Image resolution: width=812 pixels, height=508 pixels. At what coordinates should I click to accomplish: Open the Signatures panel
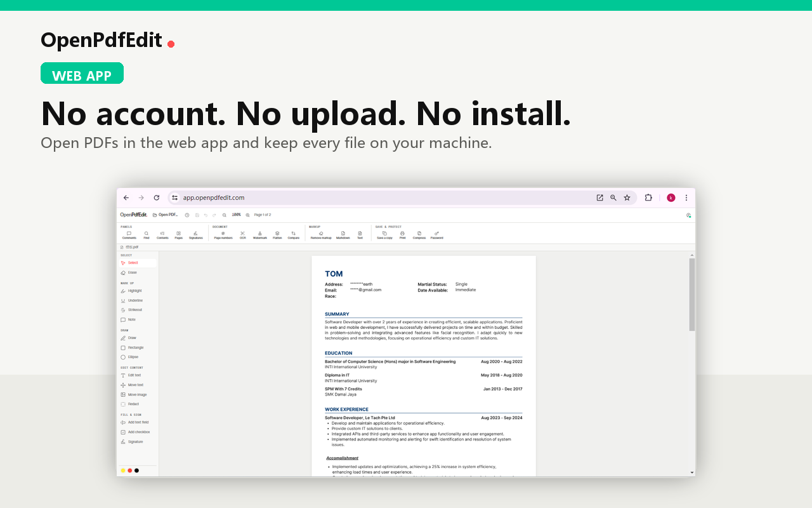coord(195,235)
